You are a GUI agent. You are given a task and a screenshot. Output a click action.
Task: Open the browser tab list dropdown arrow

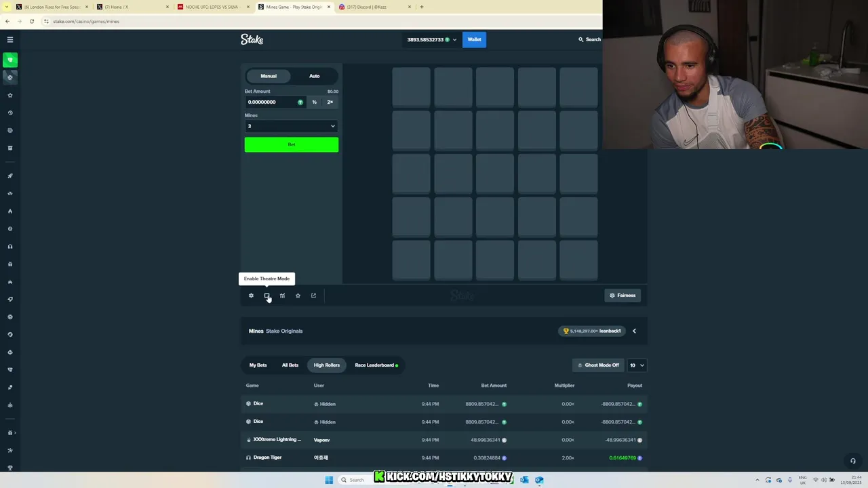click(7, 7)
